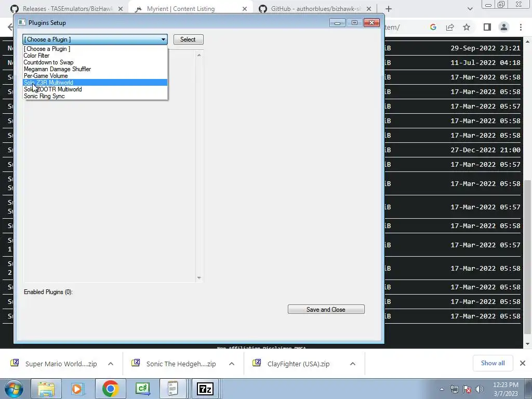Toggle Chrome side panel icon
This screenshot has width=532, height=399.
tap(487, 27)
